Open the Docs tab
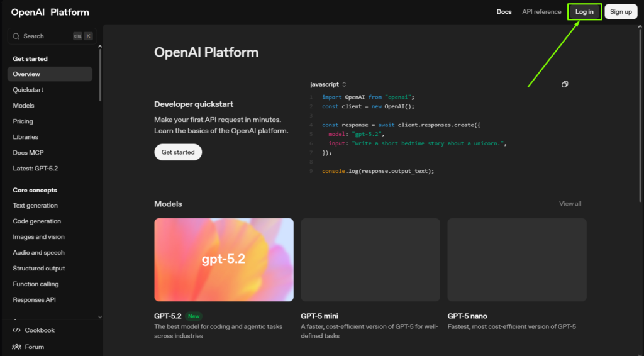Image resolution: width=644 pixels, height=356 pixels. click(504, 12)
